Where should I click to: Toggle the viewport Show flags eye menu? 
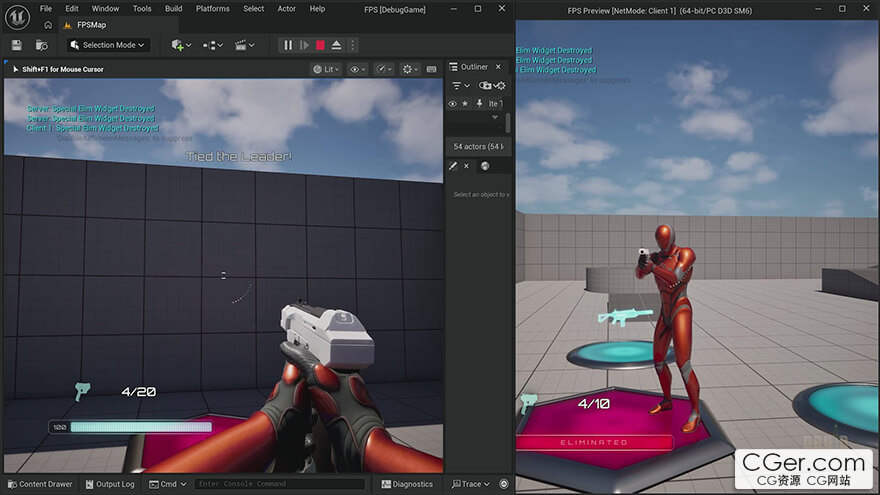click(358, 69)
